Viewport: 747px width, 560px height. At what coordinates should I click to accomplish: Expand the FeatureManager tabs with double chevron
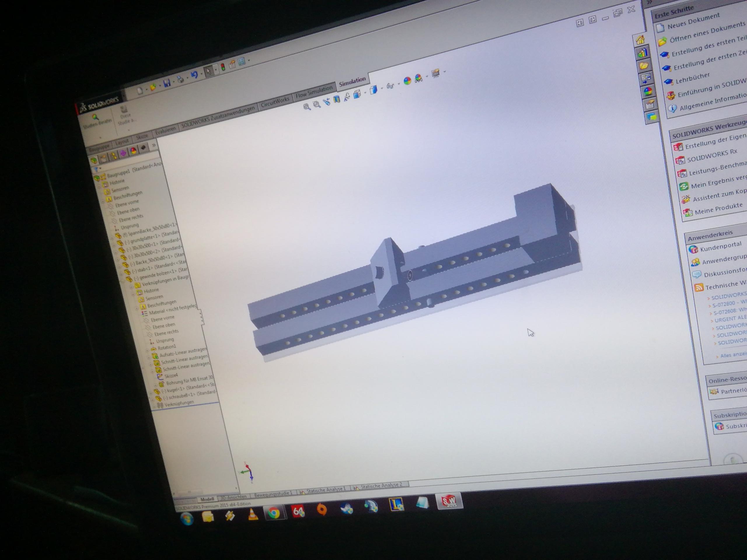point(154,145)
